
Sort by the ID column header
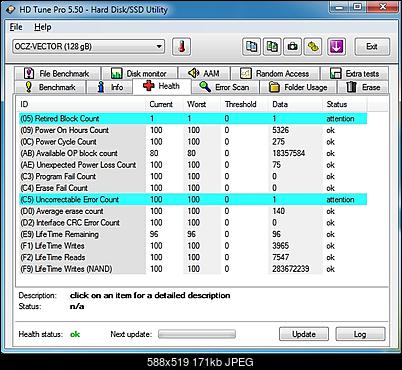tap(81, 104)
